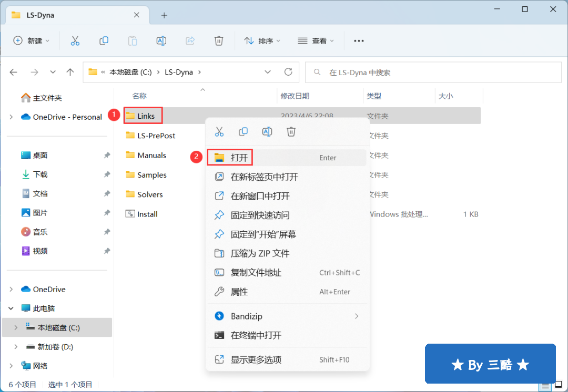
Task: Unpin 视频 using its pin icon
Action: (x=107, y=251)
